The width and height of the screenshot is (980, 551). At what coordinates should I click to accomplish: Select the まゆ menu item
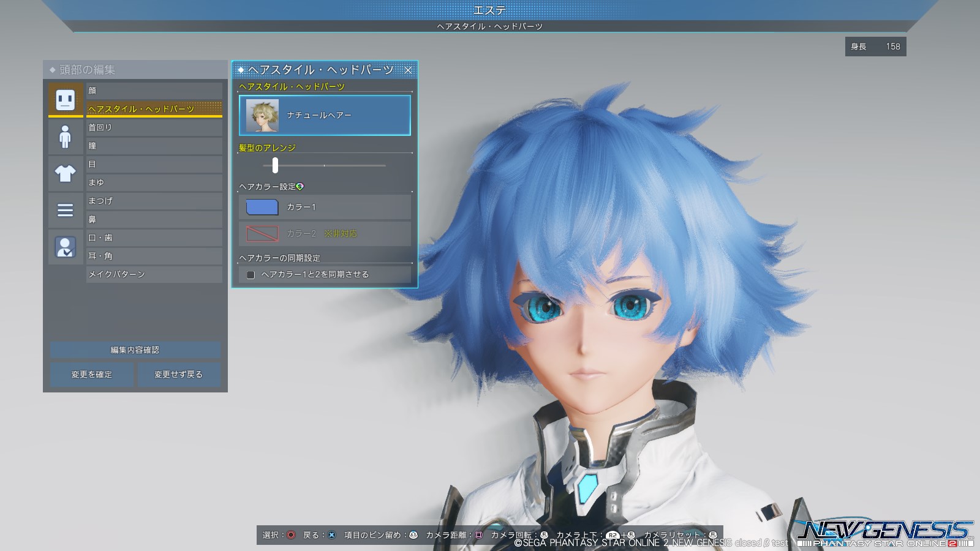pyautogui.click(x=154, y=182)
